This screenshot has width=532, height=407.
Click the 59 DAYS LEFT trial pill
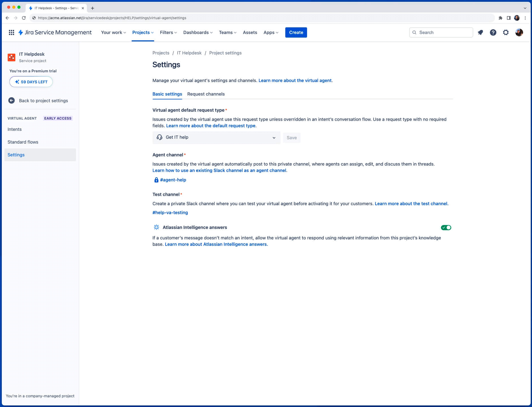tap(31, 82)
